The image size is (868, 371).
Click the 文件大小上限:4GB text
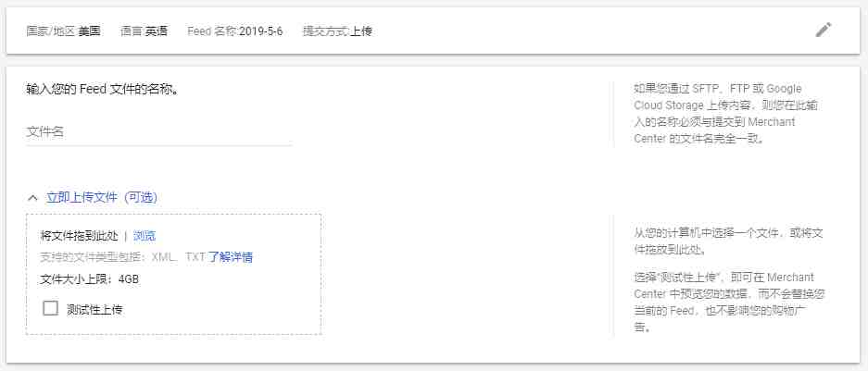90,279
